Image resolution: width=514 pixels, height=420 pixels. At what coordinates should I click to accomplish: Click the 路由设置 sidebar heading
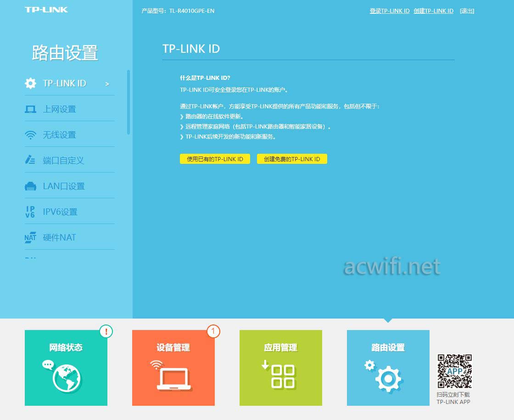pos(65,52)
